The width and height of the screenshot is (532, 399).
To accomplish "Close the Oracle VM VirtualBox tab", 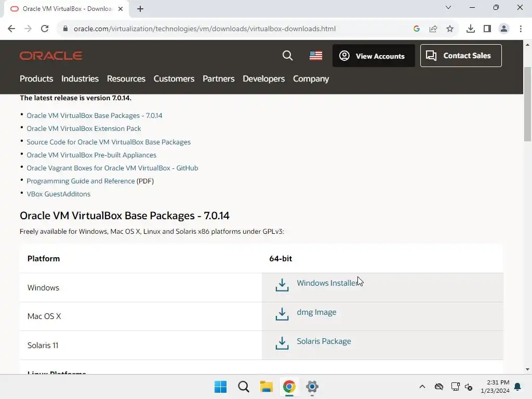I will [121, 9].
